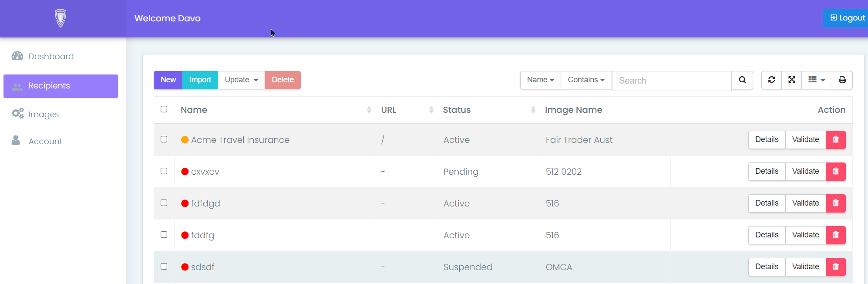Check the fdfdgd row checkbox
868x284 pixels.
[x=164, y=203]
